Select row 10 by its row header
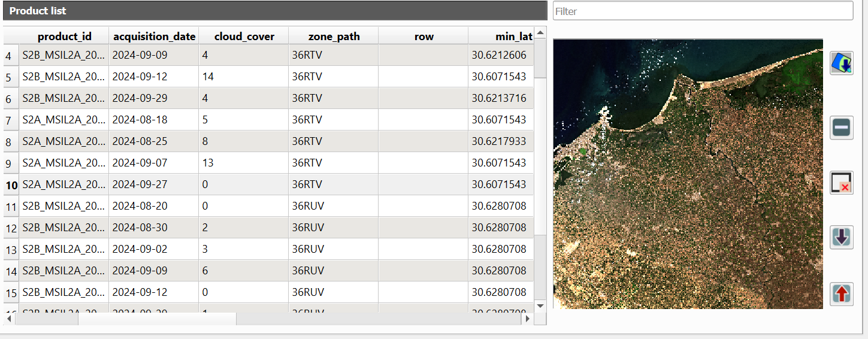The height and width of the screenshot is (339, 868). click(x=11, y=185)
